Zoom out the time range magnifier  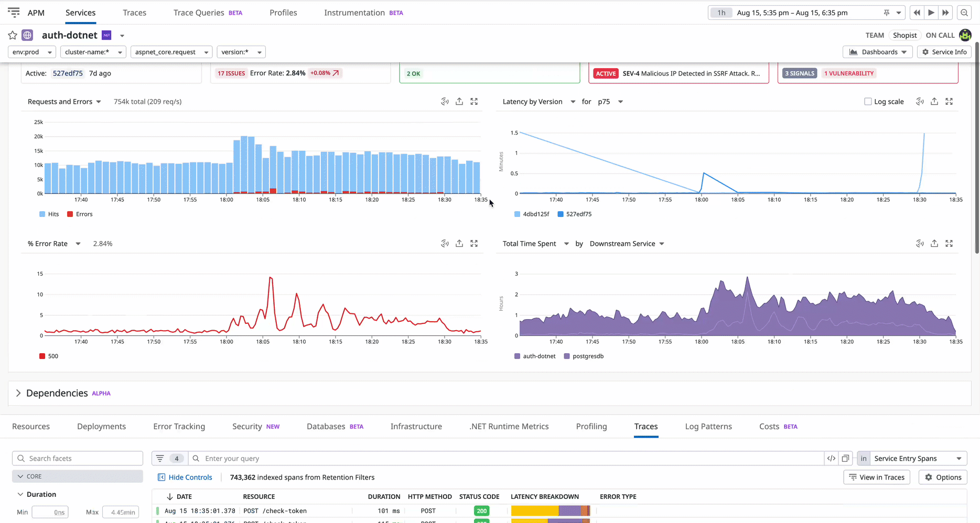click(x=964, y=13)
